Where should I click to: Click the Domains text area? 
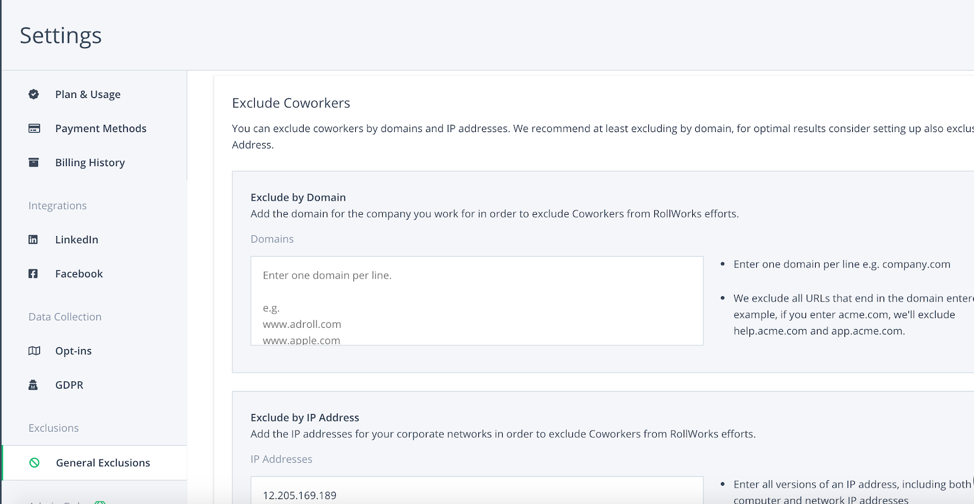coord(477,301)
